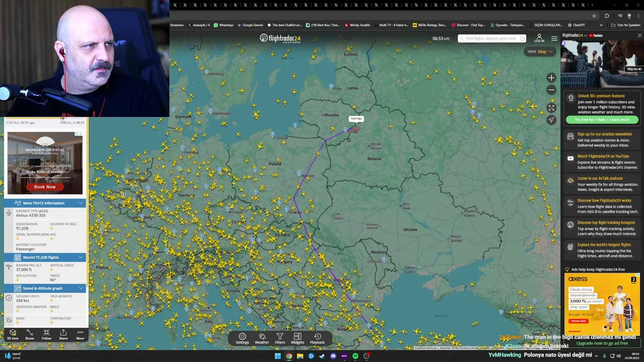Zoom out on the map
The image size is (644, 362).
[x=551, y=90]
